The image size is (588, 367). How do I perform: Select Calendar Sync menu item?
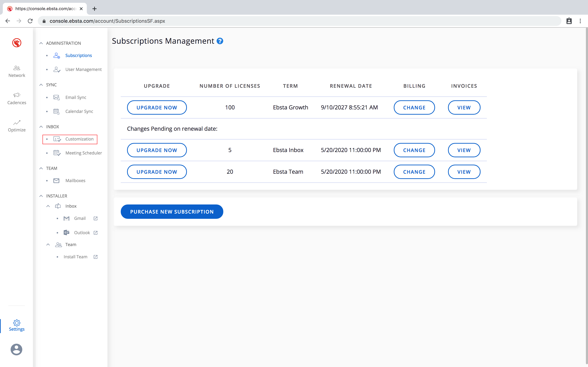79,111
